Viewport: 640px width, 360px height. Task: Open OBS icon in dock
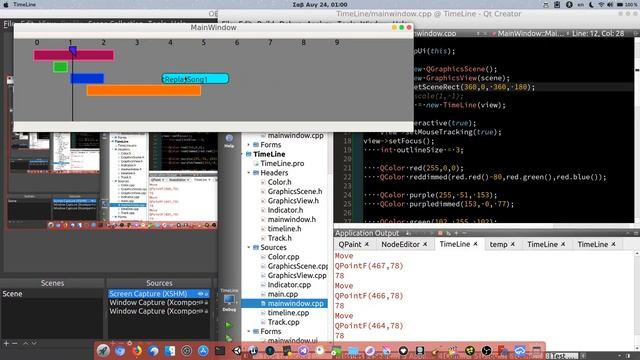[487, 350]
